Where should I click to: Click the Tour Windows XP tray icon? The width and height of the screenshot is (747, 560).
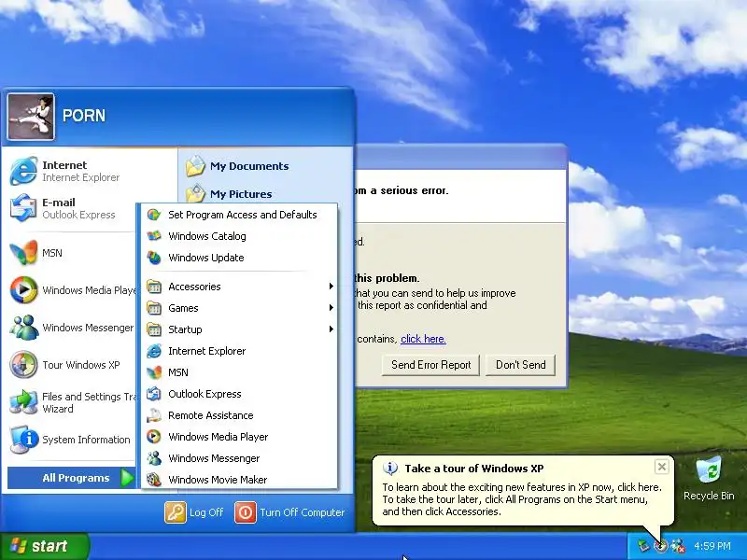661,546
